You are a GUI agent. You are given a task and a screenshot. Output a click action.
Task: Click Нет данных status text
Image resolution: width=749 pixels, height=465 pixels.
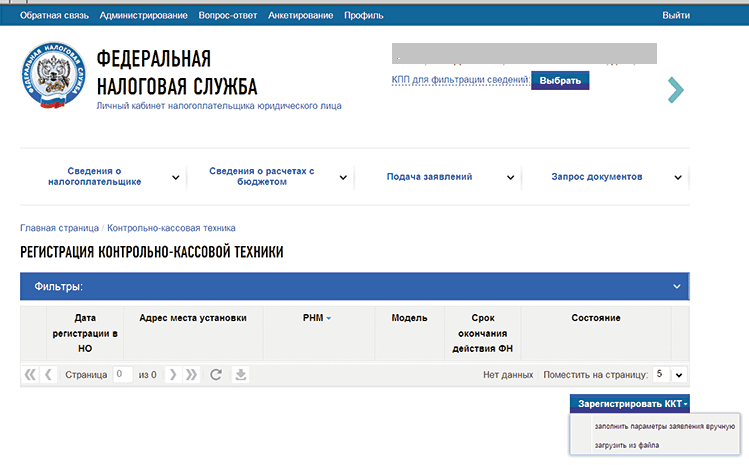[x=508, y=375]
